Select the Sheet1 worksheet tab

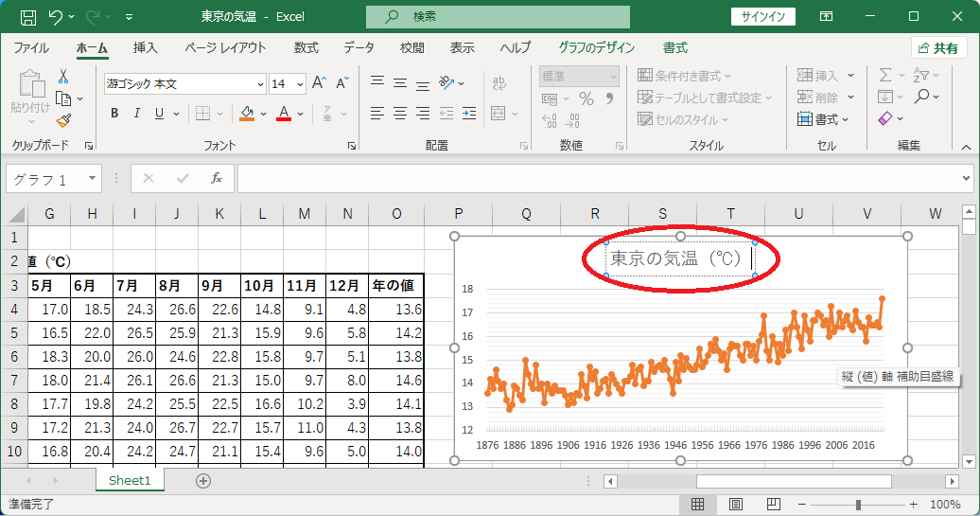point(130,480)
